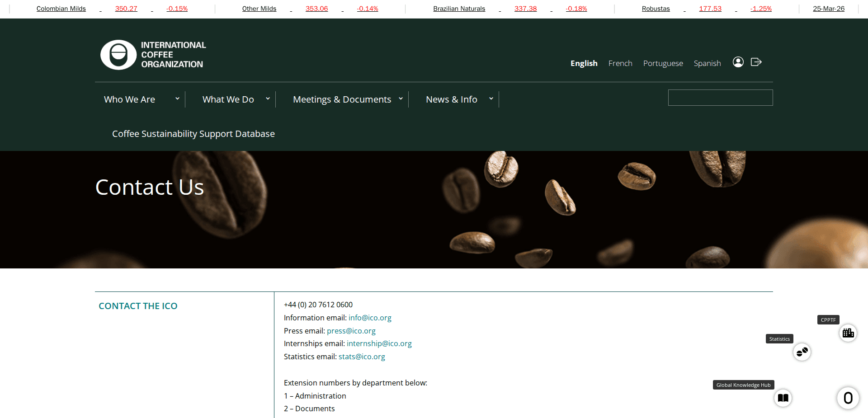Click inside the search input field
The height and width of the screenshot is (418, 868).
click(720, 98)
